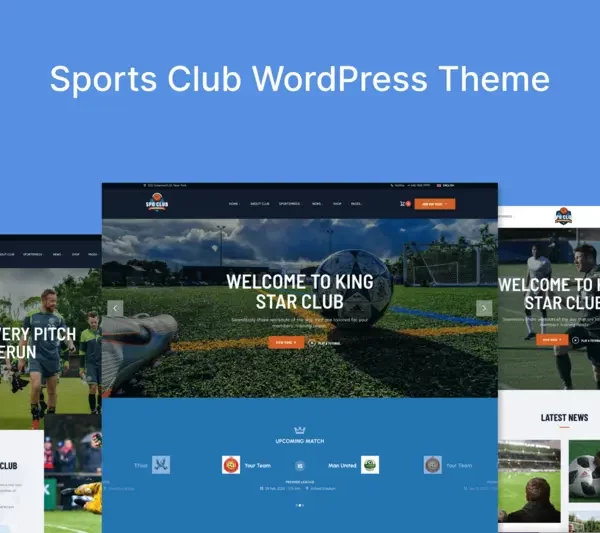The height and width of the screenshot is (533, 600).
Task: Click the Upcoming Match heading
Action: (300, 441)
